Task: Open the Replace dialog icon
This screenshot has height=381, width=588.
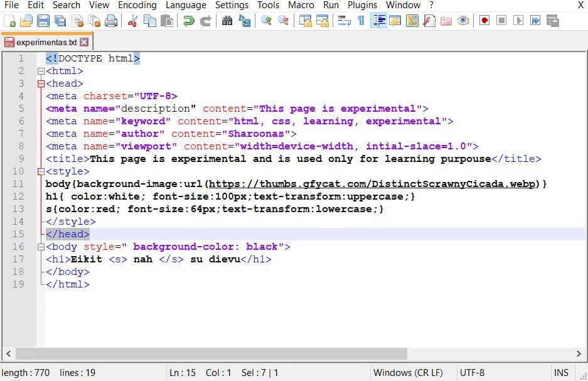Action: tap(243, 20)
